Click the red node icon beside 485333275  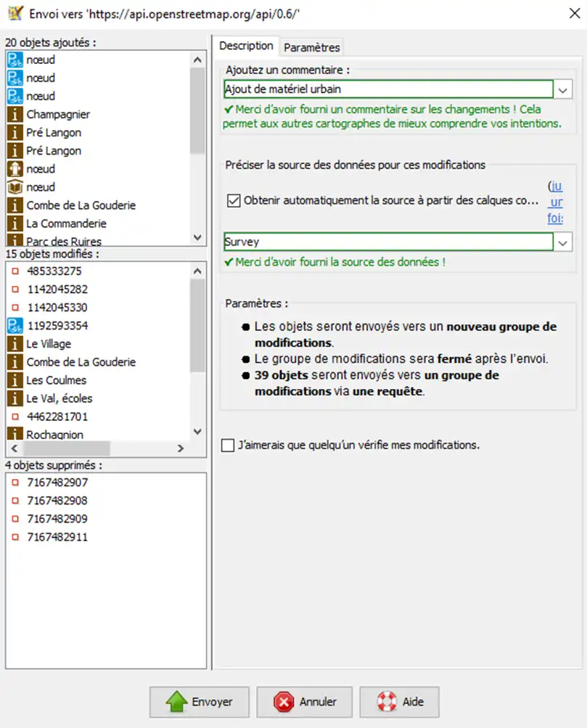(x=15, y=271)
